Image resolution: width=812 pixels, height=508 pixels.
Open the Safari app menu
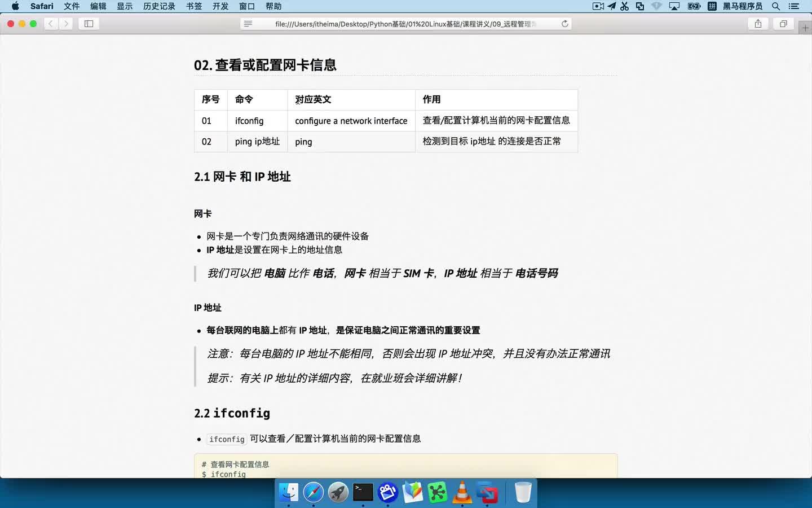coord(42,6)
